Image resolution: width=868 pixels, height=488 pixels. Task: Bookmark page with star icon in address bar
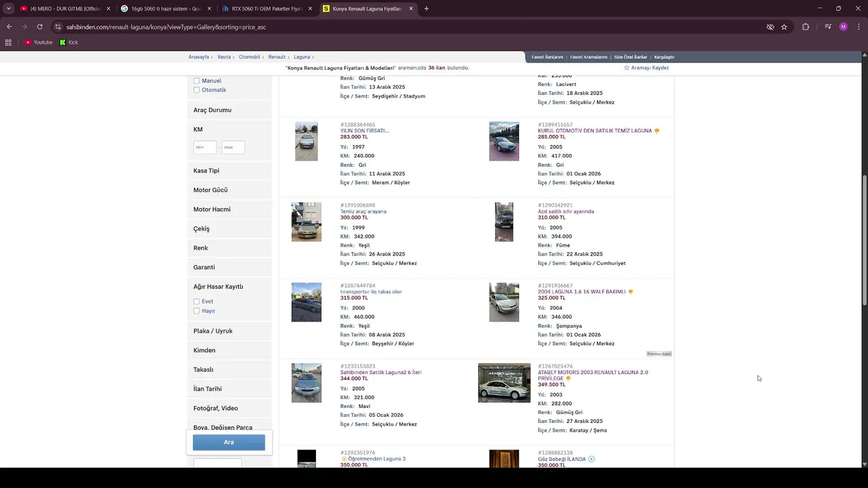[x=784, y=27]
